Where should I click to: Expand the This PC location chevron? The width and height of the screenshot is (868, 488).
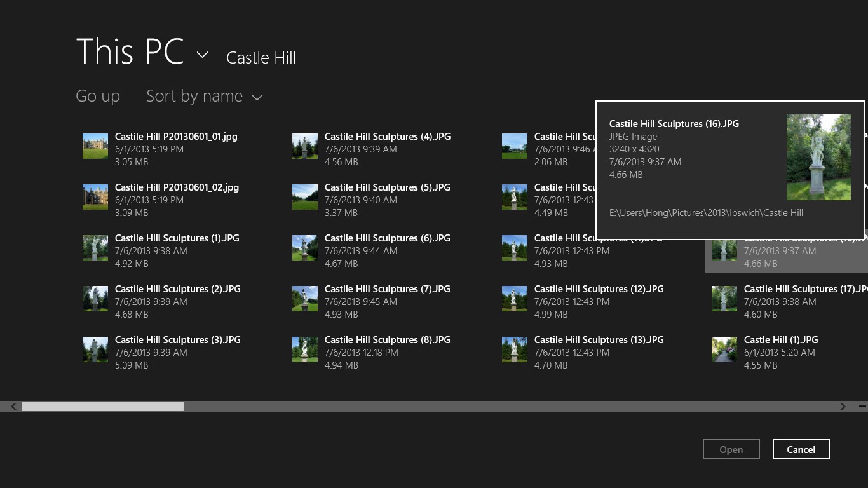[x=202, y=55]
